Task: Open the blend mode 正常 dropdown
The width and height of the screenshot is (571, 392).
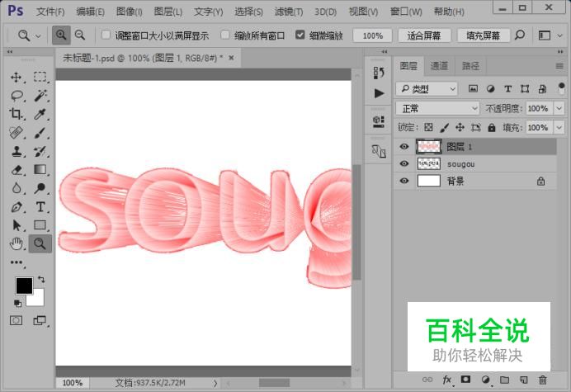Action: pos(437,108)
